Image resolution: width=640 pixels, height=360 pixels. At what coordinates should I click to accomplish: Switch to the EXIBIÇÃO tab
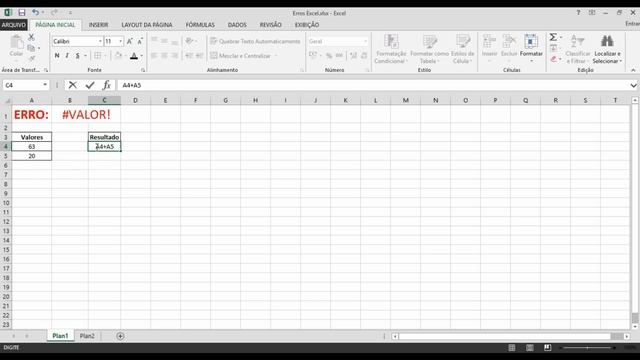[307, 25]
